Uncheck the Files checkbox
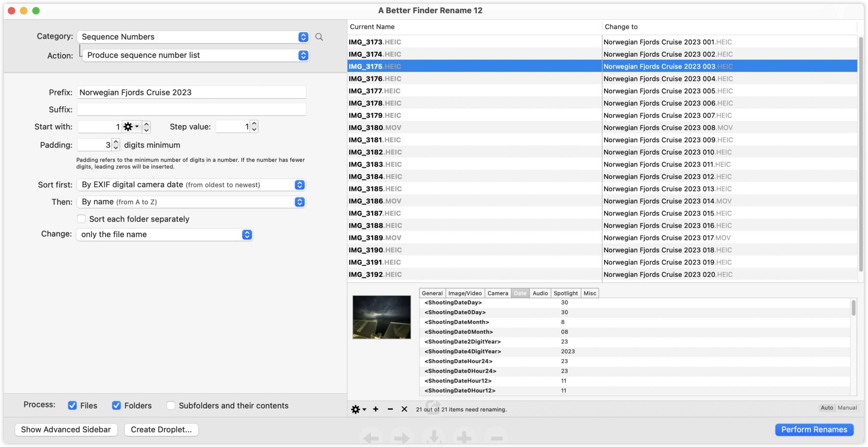Image resolution: width=868 pixels, height=447 pixels. (72, 405)
